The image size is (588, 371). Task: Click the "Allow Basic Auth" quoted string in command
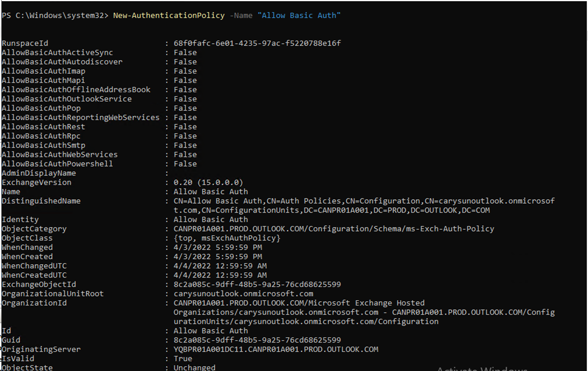[299, 15]
